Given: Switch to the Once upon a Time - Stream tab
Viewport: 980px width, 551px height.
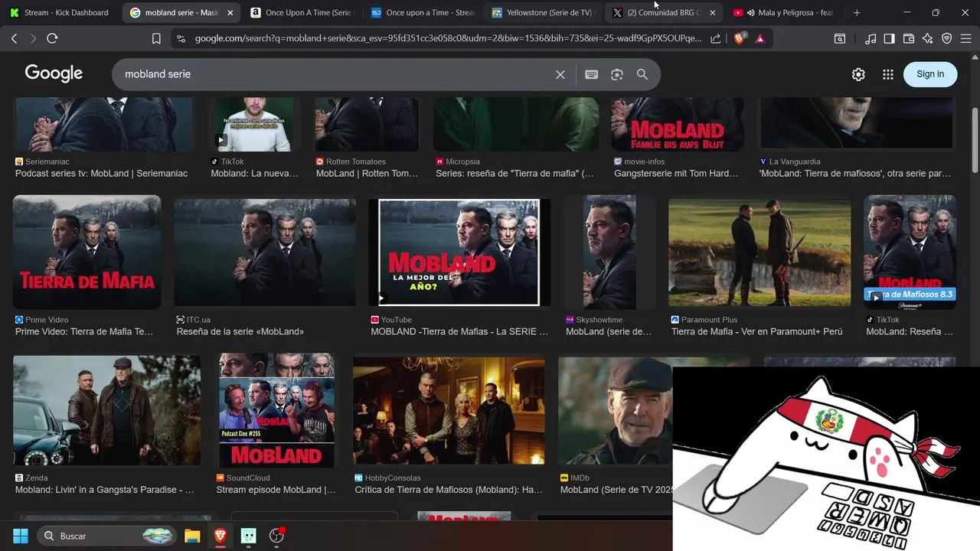Looking at the screenshot, I should pyautogui.click(x=421, y=12).
